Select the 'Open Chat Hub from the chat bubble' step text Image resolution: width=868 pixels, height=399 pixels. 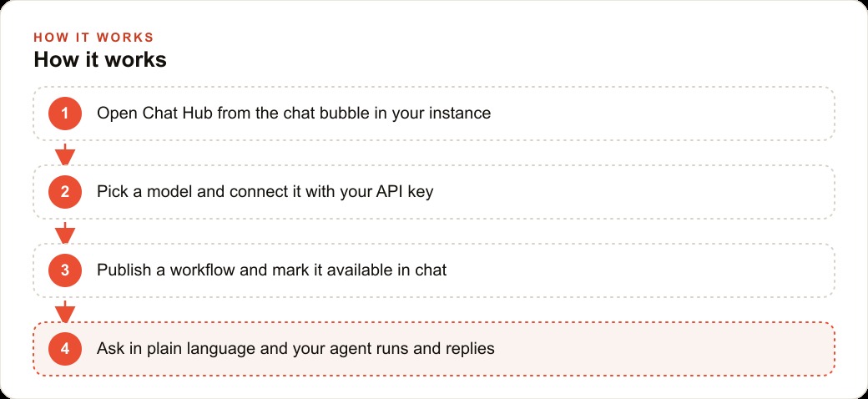(294, 114)
